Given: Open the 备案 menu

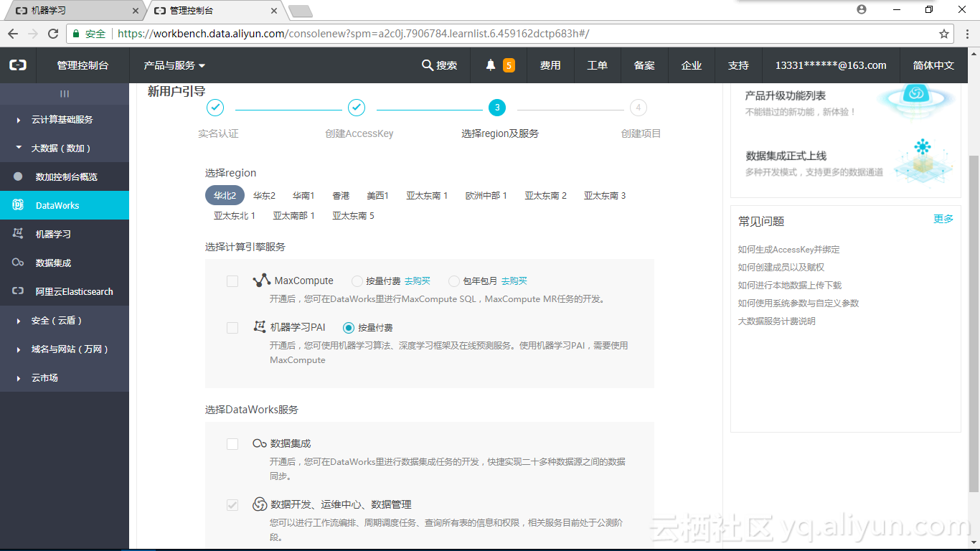Looking at the screenshot, I should pyautogui.click(x=644, y=65).
